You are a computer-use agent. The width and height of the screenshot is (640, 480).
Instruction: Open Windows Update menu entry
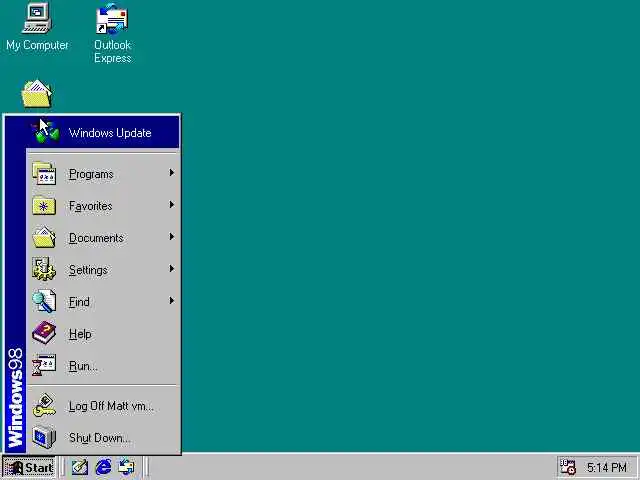tap(102, 132)
